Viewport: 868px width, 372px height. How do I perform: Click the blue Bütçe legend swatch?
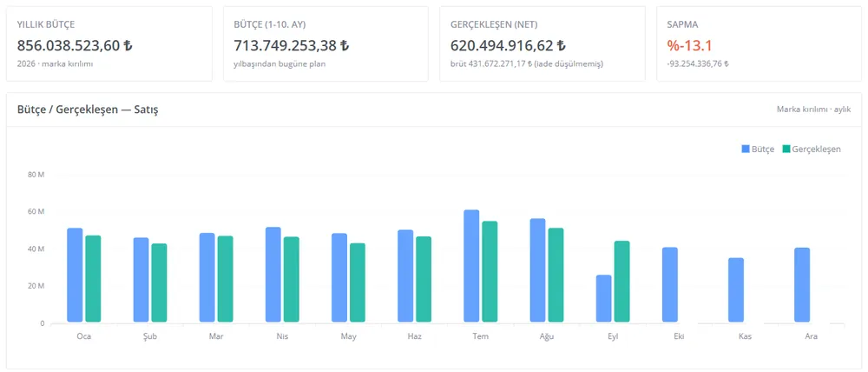tap(746, 149)
